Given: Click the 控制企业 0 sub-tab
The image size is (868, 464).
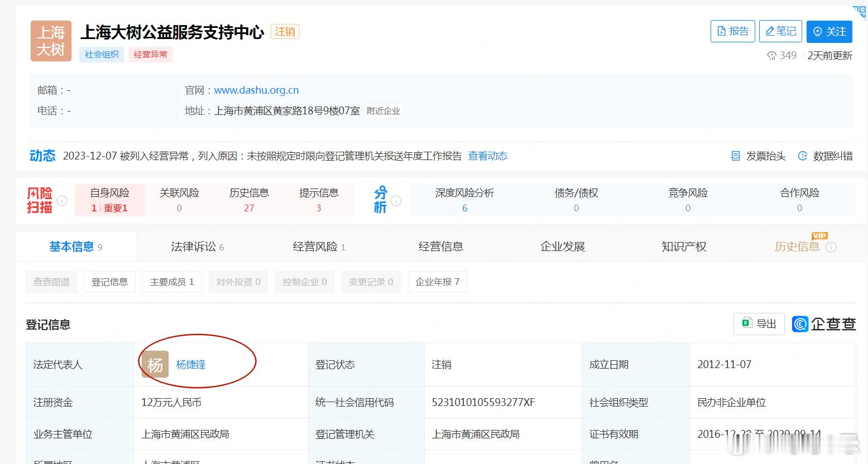Looking at the screenshot, I should pos(305,282).
